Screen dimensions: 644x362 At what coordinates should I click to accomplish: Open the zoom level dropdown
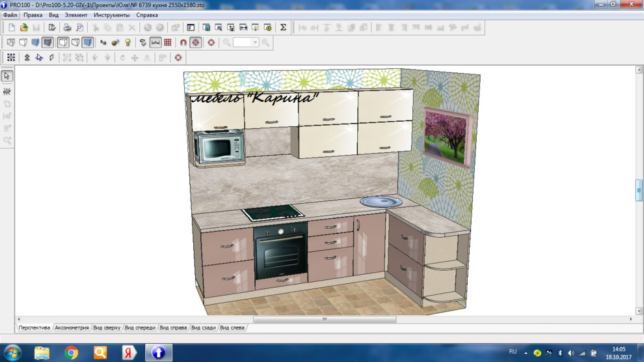tap(255, 42)
